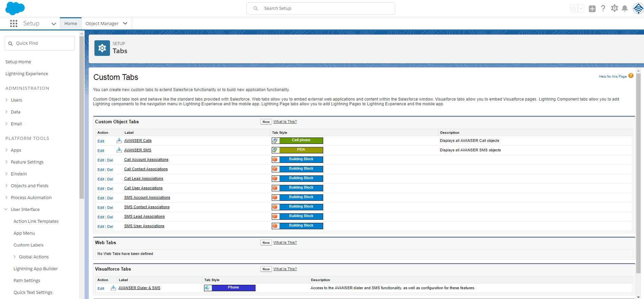This screenshot has height=299, width=644.
Task: Click New for Visualforce Tabs
Action: point(266,269)
